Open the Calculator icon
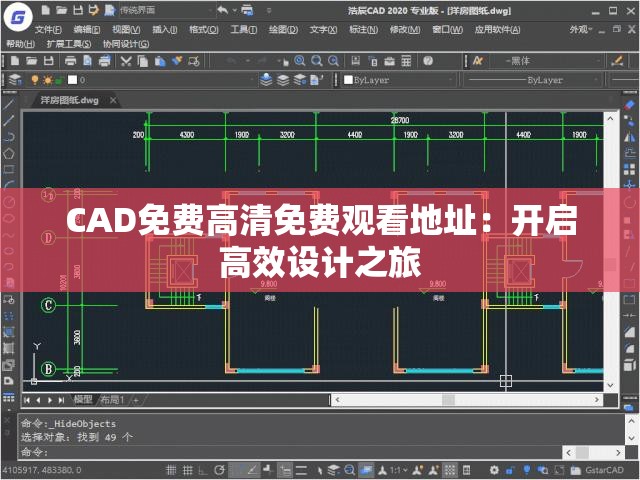640x480 pixels. pyautogui.click(x=406, y=61)
